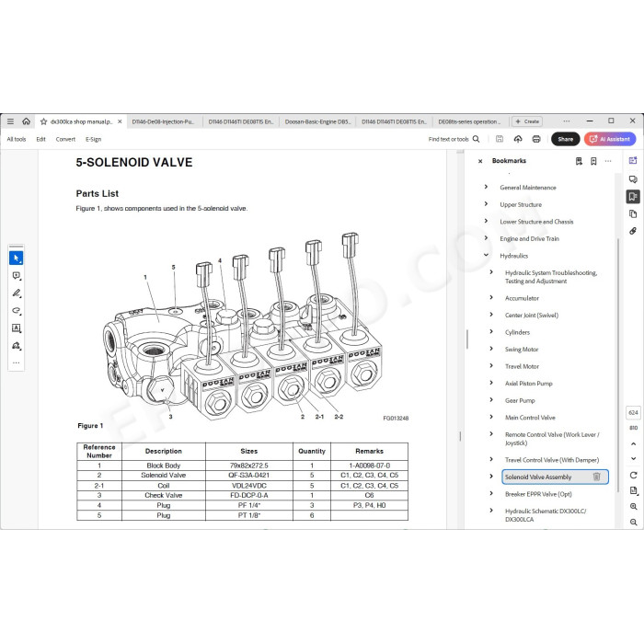Open Solenoid Valve Assembly bookmark

[x=538, y=477]
